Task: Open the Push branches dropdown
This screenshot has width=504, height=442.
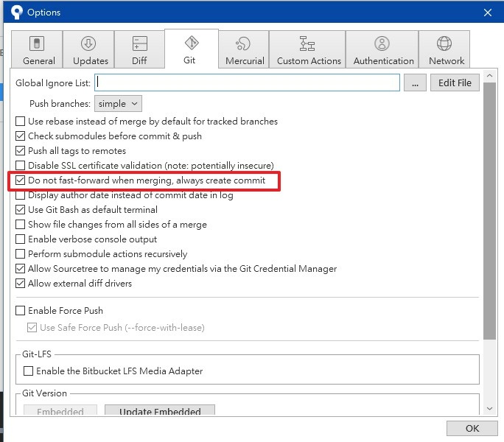Action: click(x=118, y=104)
